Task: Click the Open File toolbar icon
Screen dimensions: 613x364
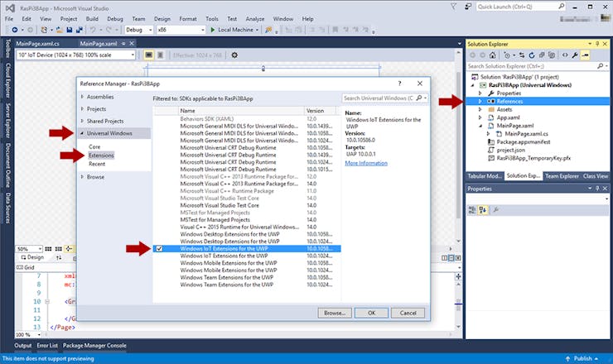Action: tap(60, 30)
